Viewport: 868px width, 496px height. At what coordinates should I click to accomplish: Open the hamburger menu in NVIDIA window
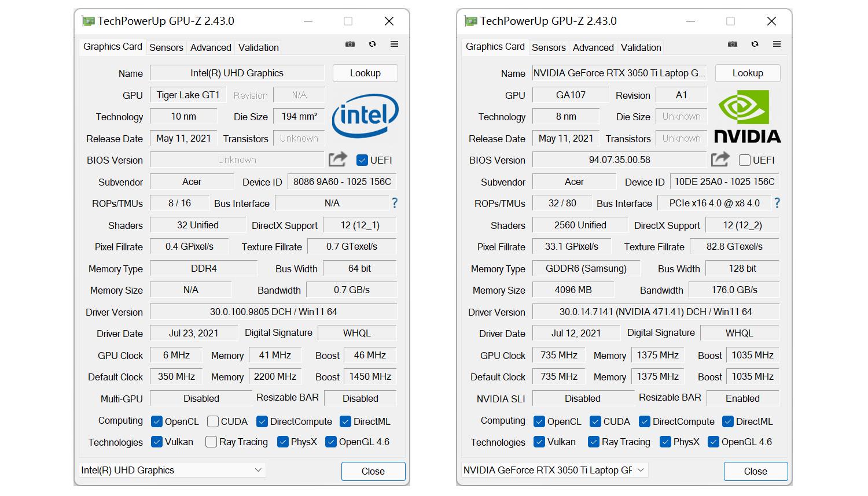click(x=777, y=45)
